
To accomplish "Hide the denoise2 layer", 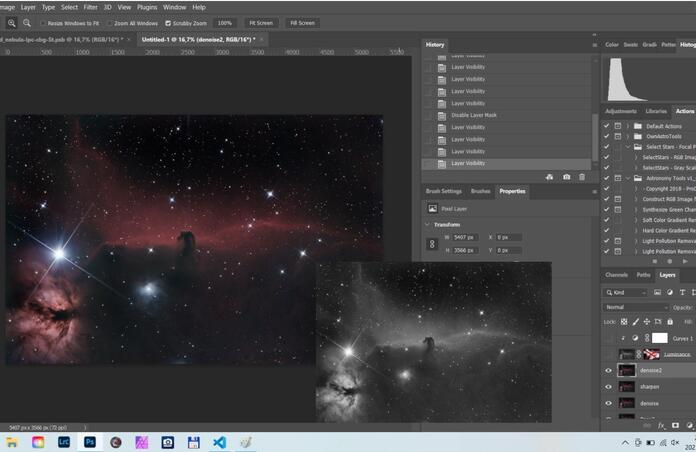I will pyautogui.click(x=609, y=370).
